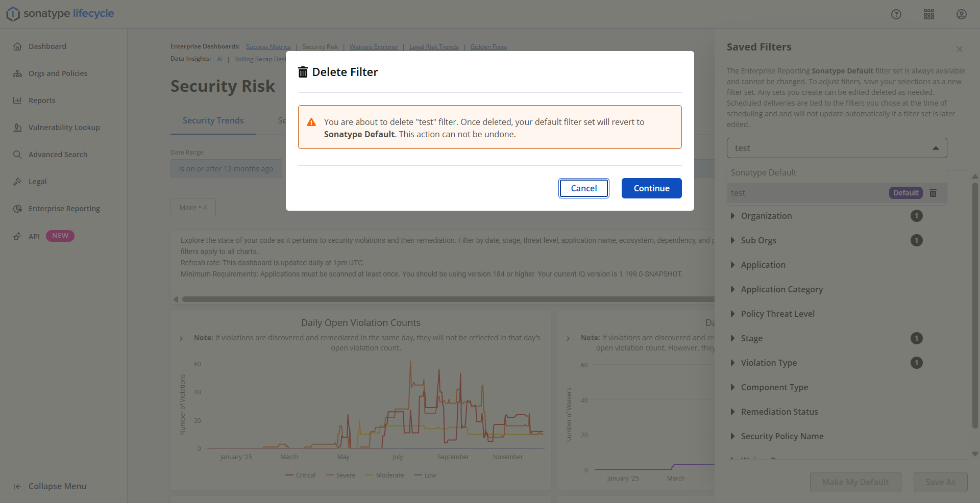Click the dashboard horizontal scrollbar
The image size is (980, 503).
click(x=448, y=299)
